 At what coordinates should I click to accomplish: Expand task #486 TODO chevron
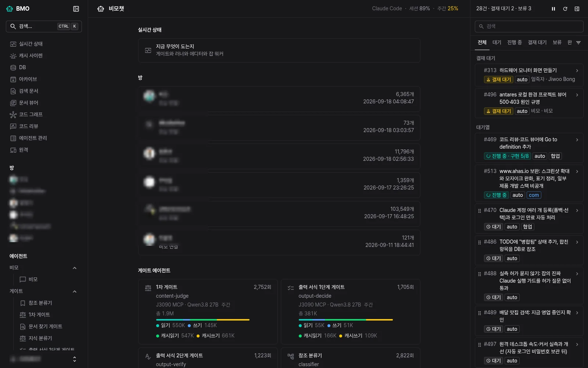[577, 242]
